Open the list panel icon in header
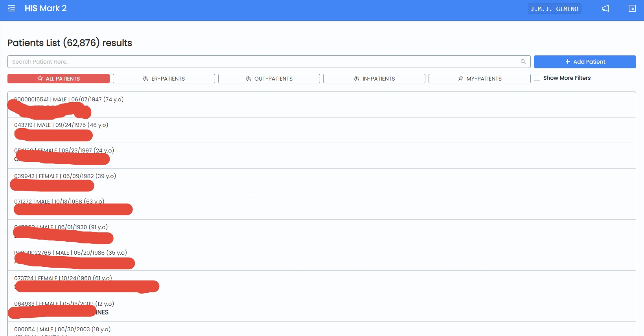The height and width of the screenshot is (336, 644). tap(632, 8)
